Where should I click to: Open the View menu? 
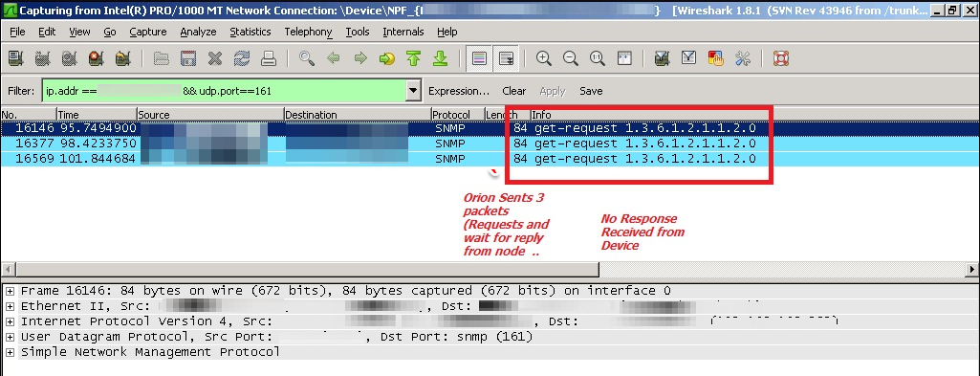79,32
